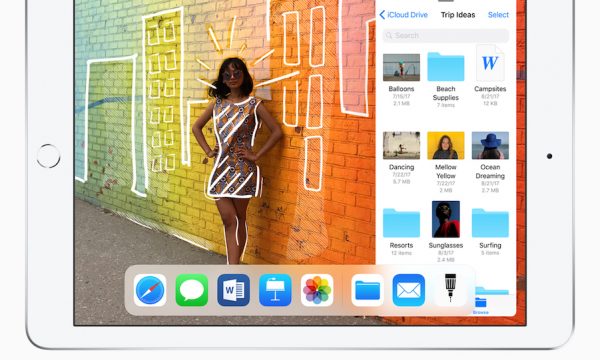The image size is (600, 360).
Task: Click the 'Sunglasses' file name
Action: pos(446,245)
